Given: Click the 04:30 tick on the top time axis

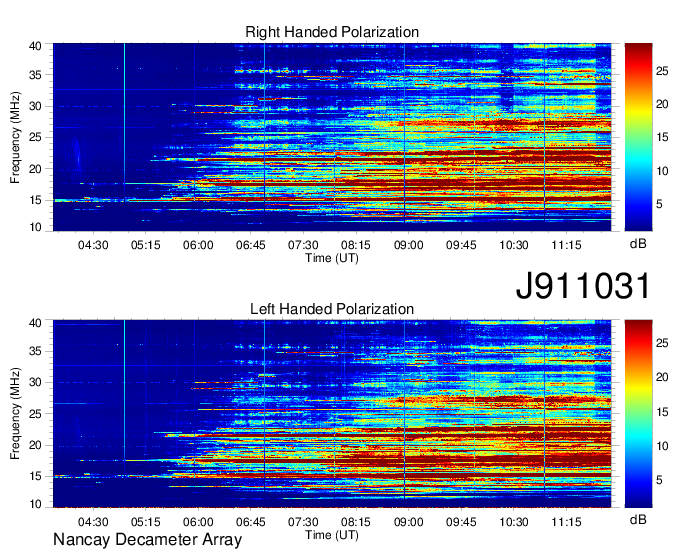Looking at the screenshot, I should pyautogui.click(x=93, y=245).
